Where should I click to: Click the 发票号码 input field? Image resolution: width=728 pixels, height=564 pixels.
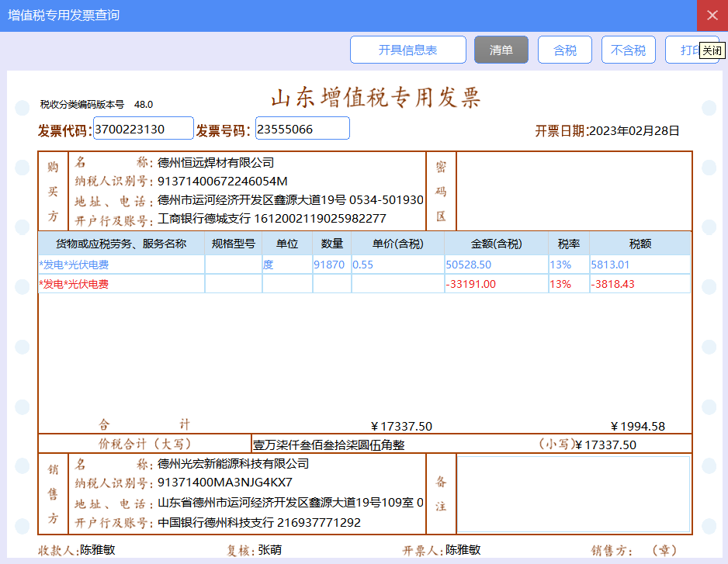coord(302,128)
